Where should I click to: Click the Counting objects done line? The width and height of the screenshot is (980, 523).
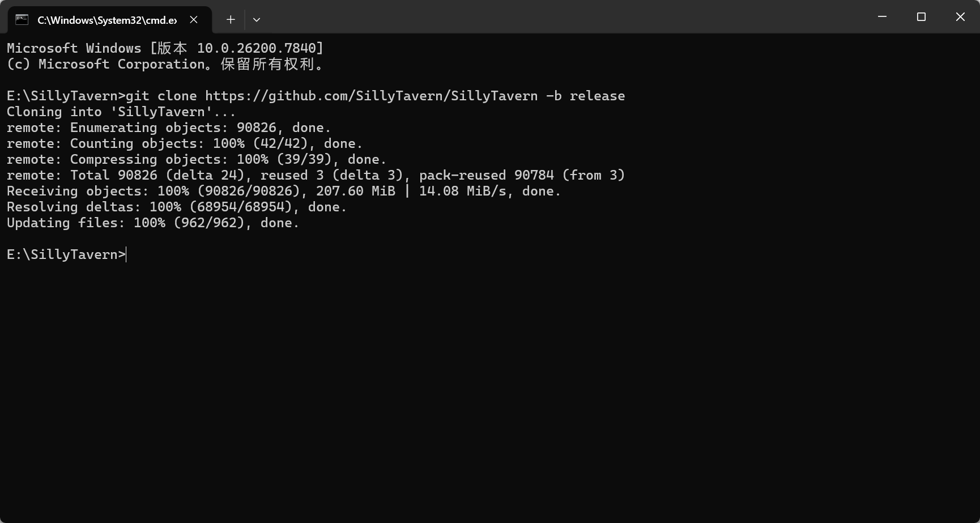tap(184, 143)
